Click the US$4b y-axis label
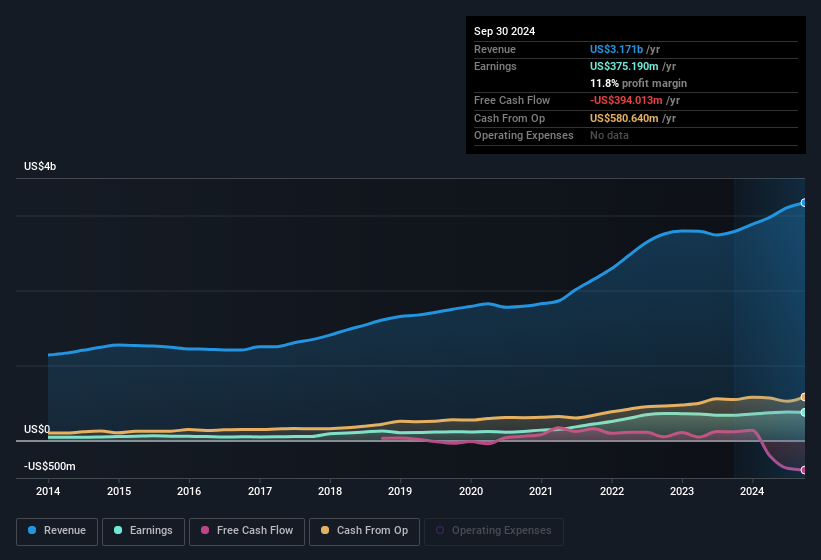821x560 pixels. pyautogui.click(x=40, y=166)
